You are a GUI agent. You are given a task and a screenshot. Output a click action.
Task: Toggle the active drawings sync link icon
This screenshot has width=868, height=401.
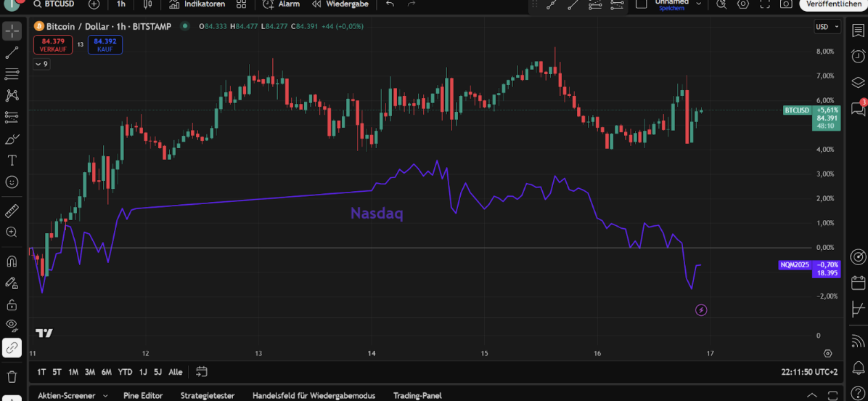click(12, 347)
